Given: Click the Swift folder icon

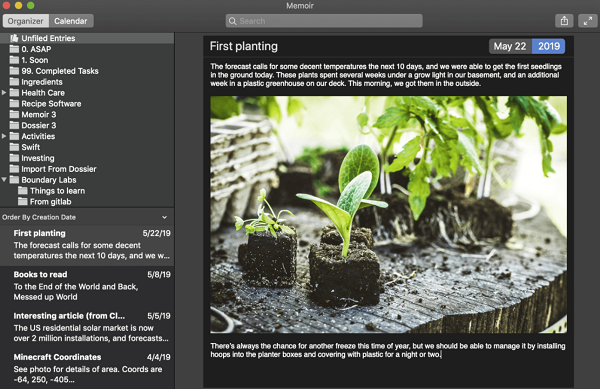Looking at the screenshot, I should point(14,147).
